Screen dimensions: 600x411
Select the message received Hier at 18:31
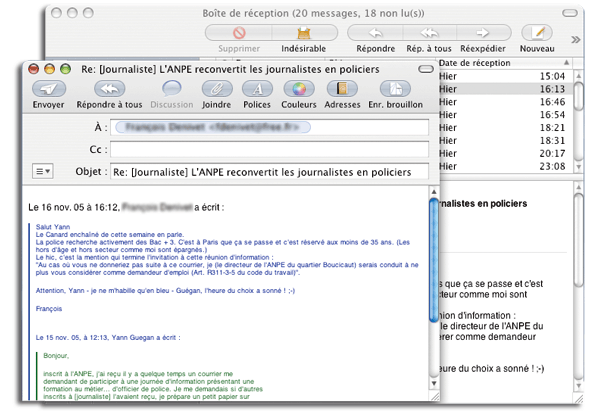tap(505, 141)
